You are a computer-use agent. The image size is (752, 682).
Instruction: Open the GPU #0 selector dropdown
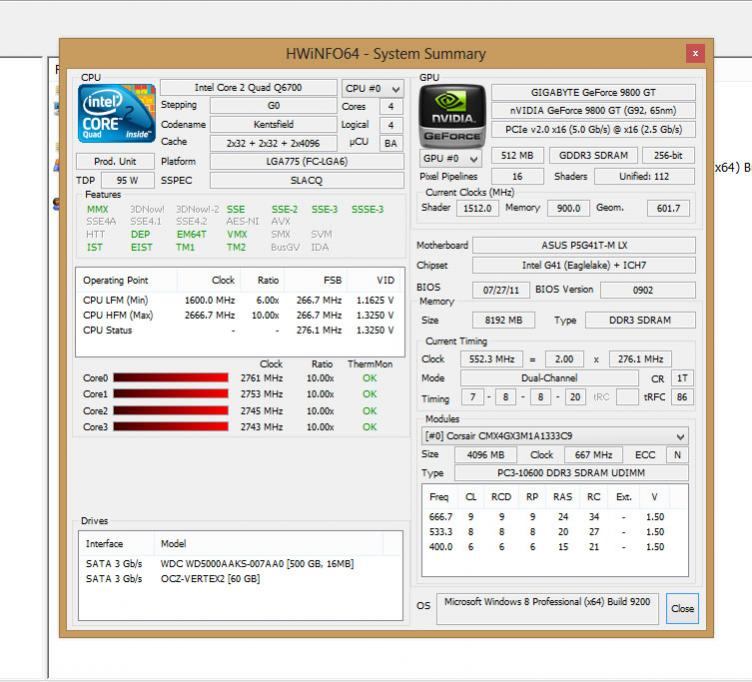(450, 158)
